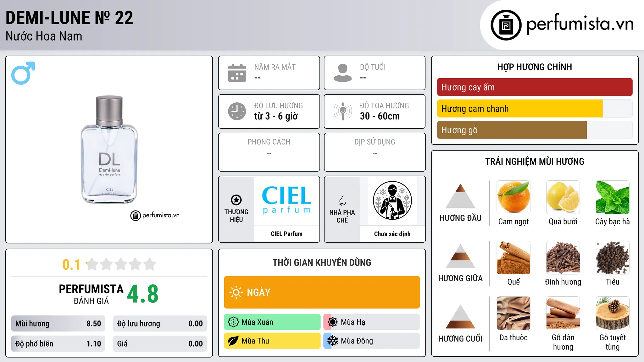This screenshot has height=362, width=644.
Task: Select the Quả bưởi grapefruit image
Action: point(563,197)
